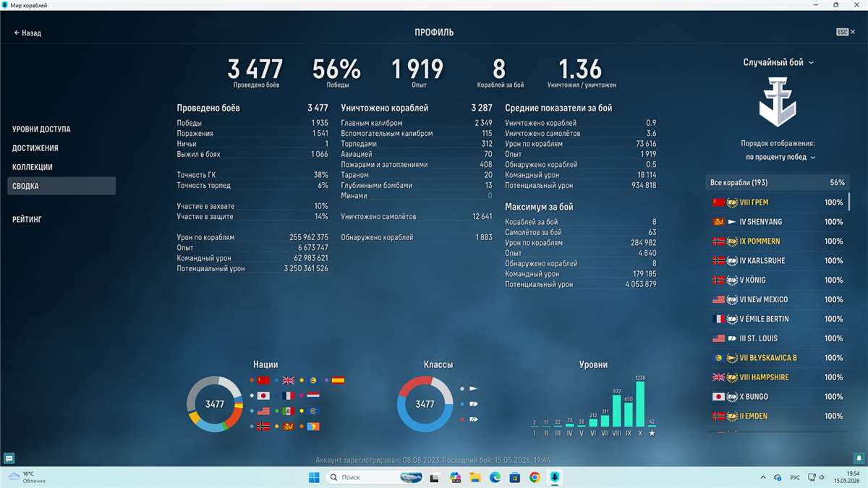Image resolution: width=868 pixels, height=488 pixels.
Task: Click the Union Jack flag in Нации legend
Action: pyautogui.click(x=288, y=380)
